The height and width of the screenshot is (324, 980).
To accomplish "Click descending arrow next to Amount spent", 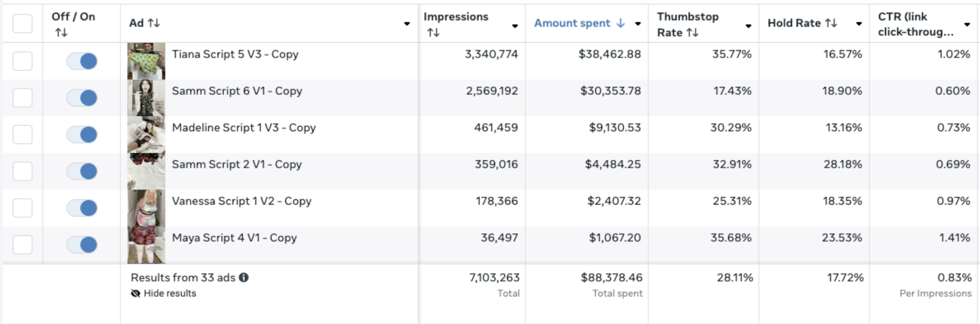I will [620, 23].
